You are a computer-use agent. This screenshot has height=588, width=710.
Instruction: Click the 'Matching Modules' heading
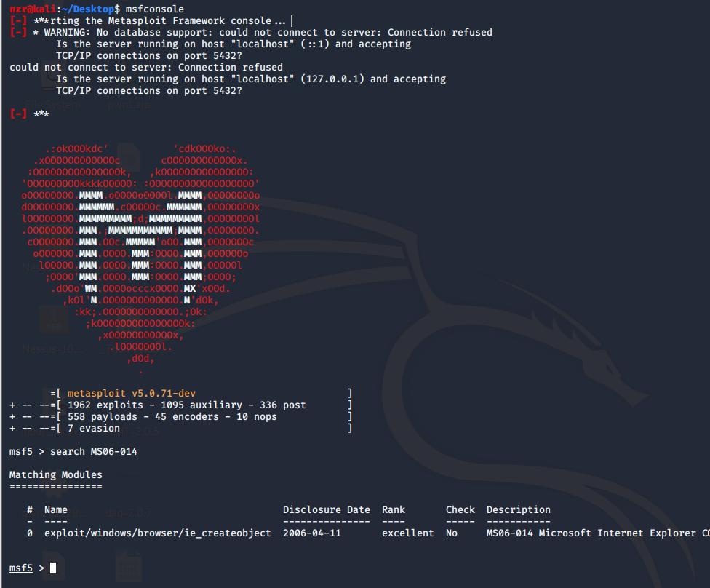coord(56,474)
